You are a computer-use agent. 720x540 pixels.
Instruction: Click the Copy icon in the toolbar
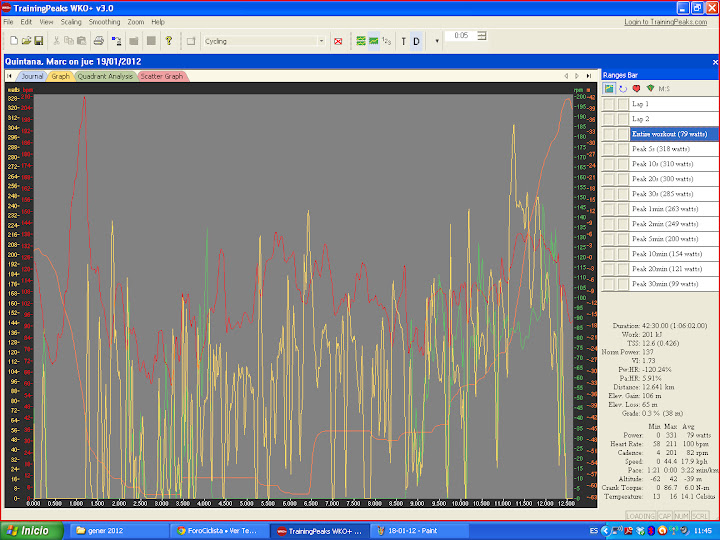69,41
